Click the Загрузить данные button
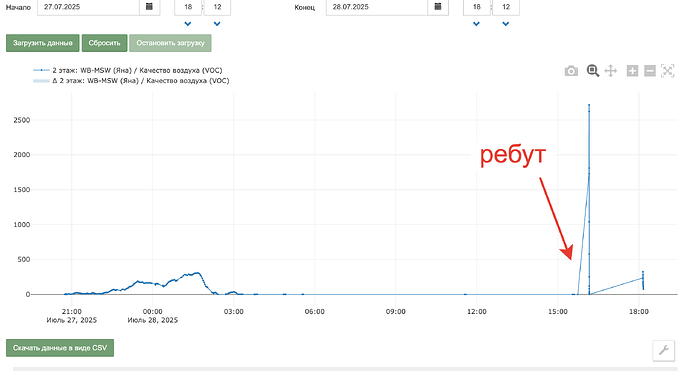Viewport: 690px width, 371px height. click(x=43, y=43)
